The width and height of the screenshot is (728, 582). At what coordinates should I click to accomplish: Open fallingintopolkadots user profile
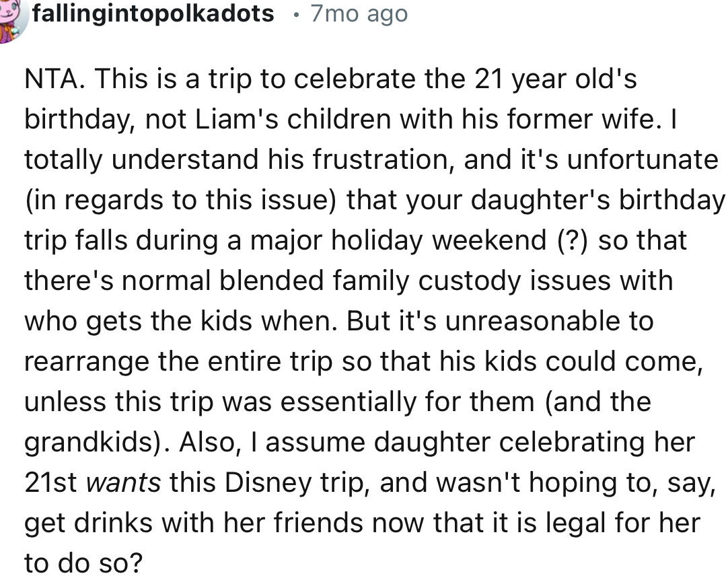tap(153, 13)
